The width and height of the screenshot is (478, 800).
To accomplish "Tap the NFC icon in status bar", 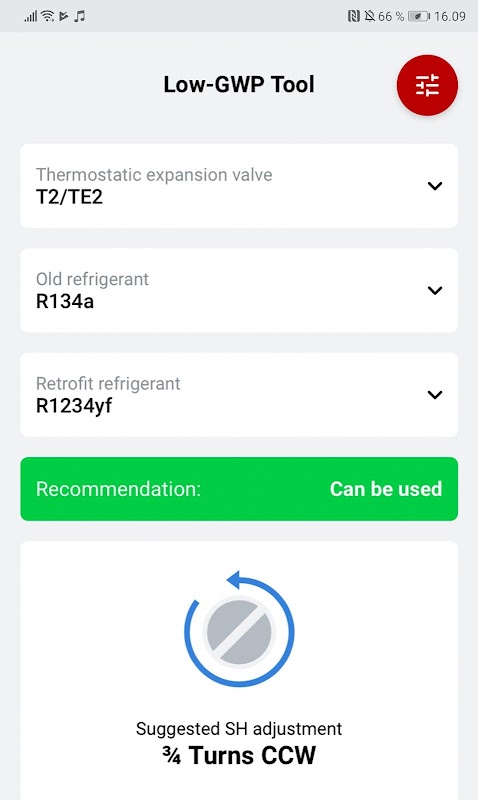I will tap(353, 16).
